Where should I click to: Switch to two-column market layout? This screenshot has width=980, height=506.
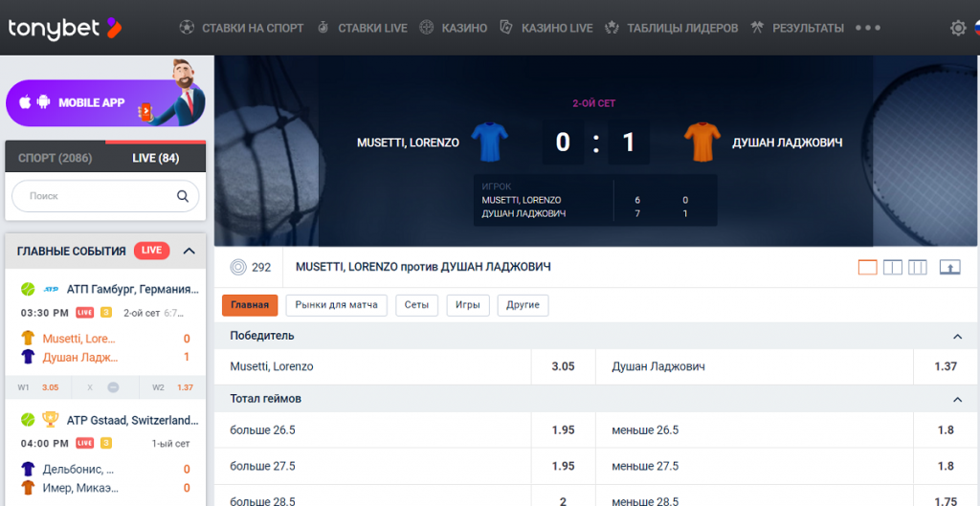tap(892, 267)
